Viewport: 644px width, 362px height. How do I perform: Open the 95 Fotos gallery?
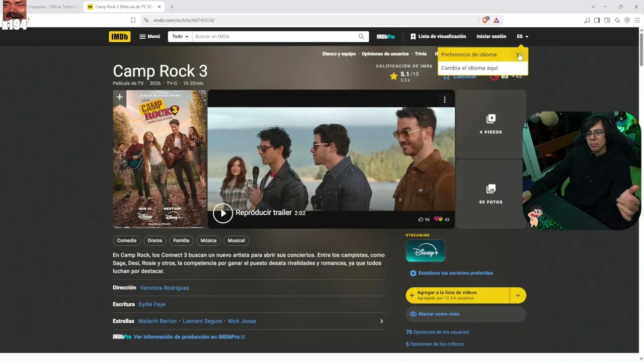pyautogui.click(x=491, y=194)
